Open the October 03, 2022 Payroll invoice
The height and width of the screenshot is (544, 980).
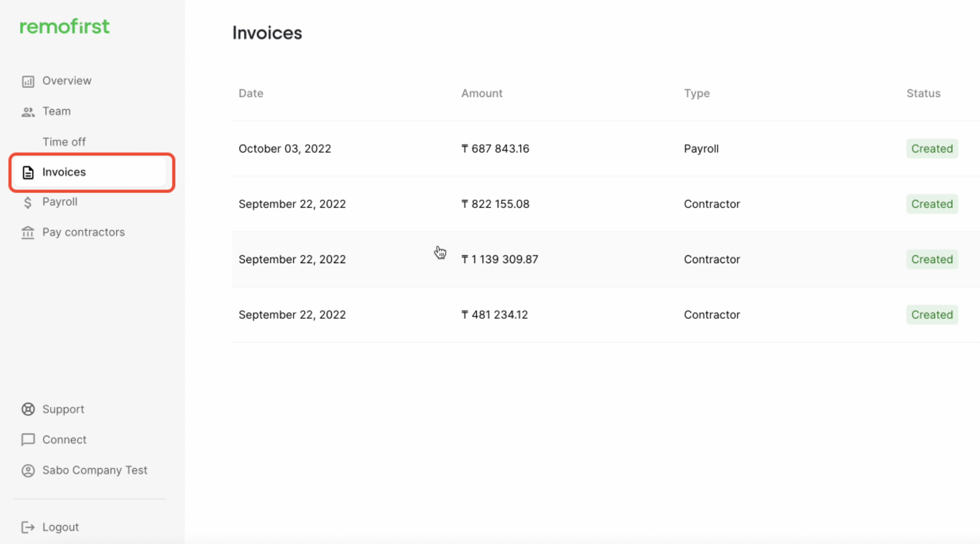click(x=606, y=149)
